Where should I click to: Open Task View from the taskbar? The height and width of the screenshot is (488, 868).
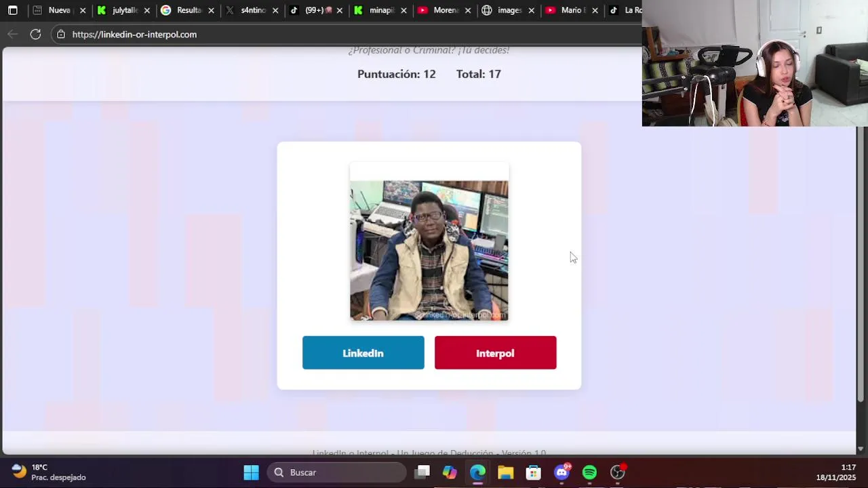click(422, 472)
